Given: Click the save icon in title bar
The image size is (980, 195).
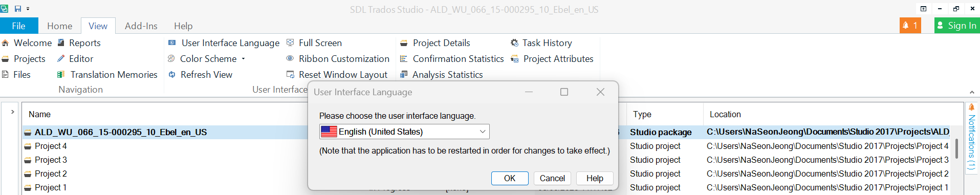Looking at the screenshot, I should coord(18,9).
